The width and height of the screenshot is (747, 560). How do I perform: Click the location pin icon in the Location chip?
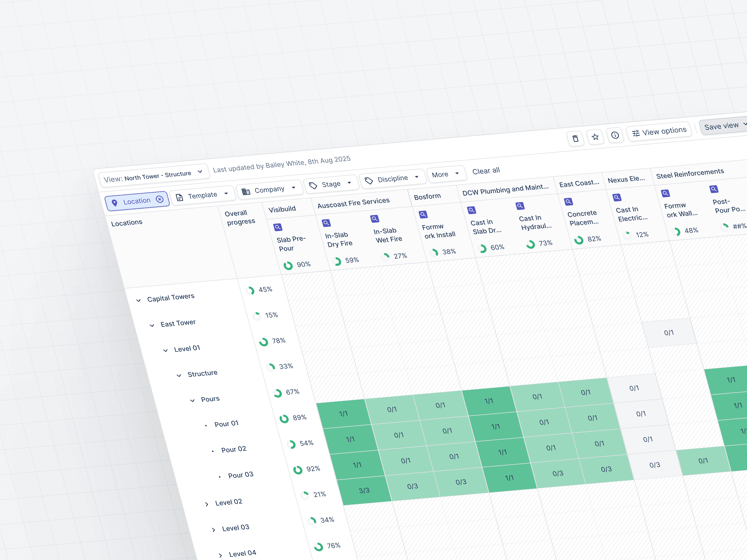click(x=115, y=203)
